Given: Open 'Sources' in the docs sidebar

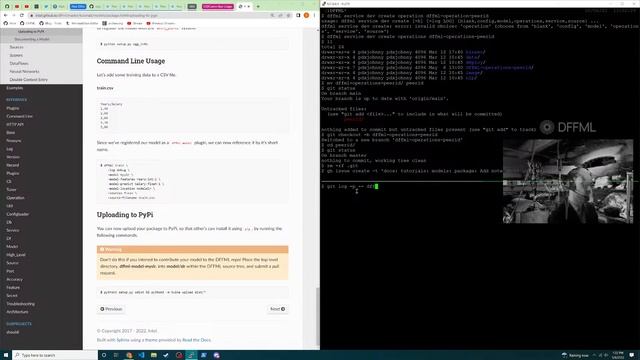Looking at the screenshot, I should (x=16, y=47).
